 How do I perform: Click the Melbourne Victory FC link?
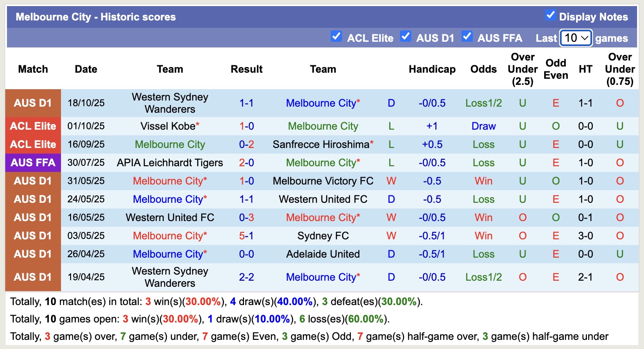point(323,181)
